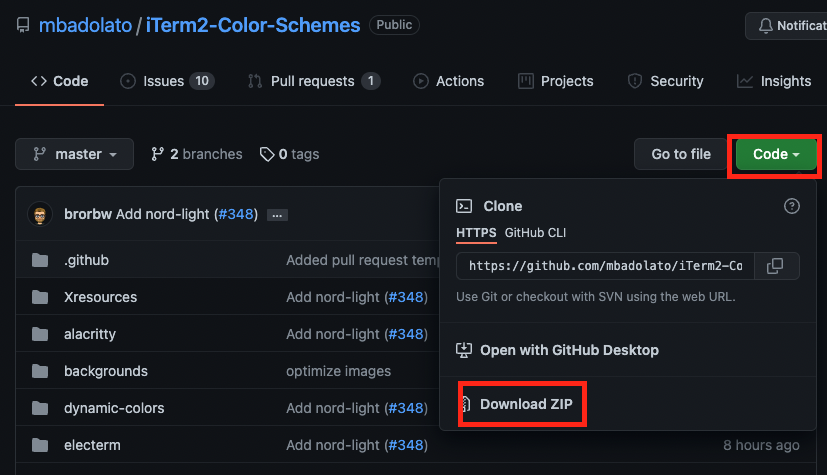Click the folder icon next to electerm
The height and width of the screenshot is (475, 827).
pyautogui.click(x=40, y=445)
